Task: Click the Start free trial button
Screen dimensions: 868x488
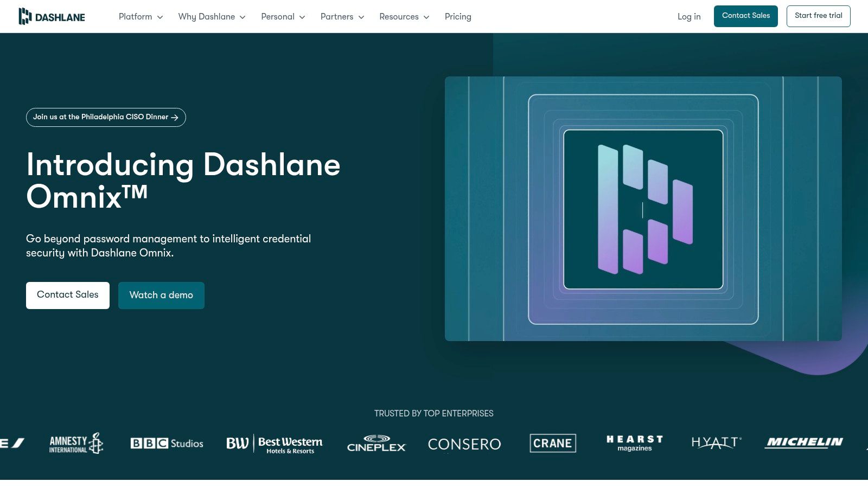Action: [x=819, y=16]
